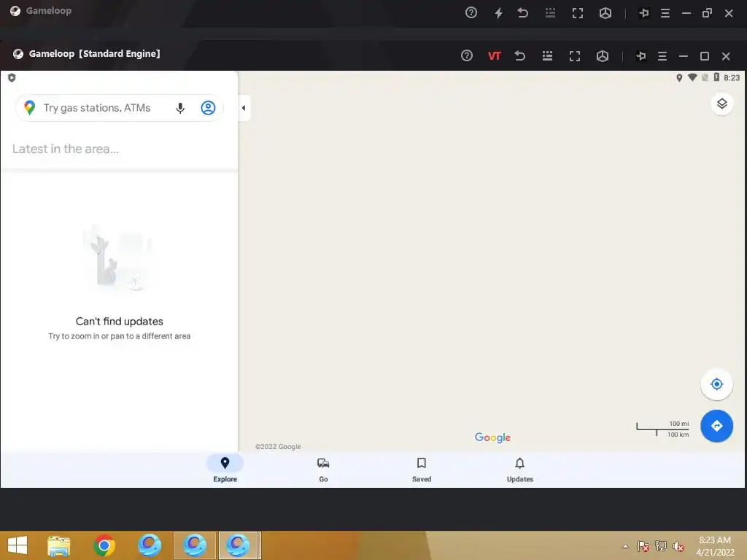Image resolution: width=747 pixels, height=560 pixels.
Task: Click the 'Can't find updates' message
Action: 119,322
